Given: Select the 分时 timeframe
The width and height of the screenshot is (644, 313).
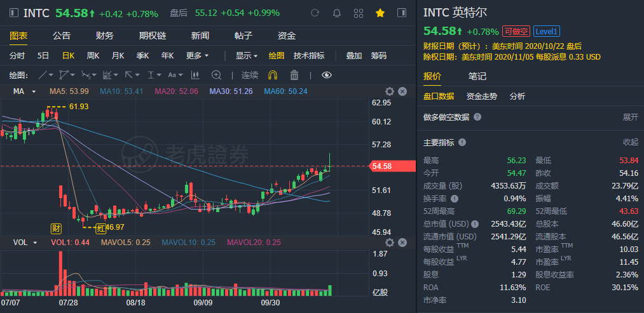Looking at the screenshot, I should pos(17,55).
